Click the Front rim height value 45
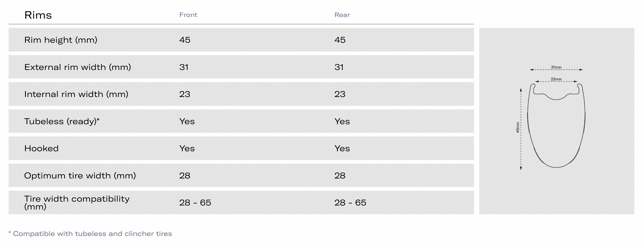This screenshot has height=244, width=644. tap(185, 40)
